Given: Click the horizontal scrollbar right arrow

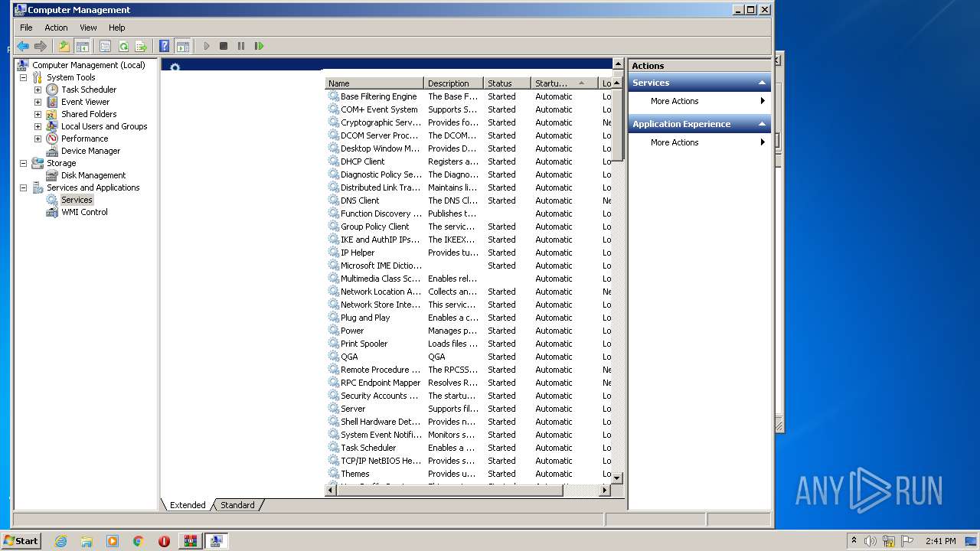Looking at the screenshot, I should [x=605, y=490].
